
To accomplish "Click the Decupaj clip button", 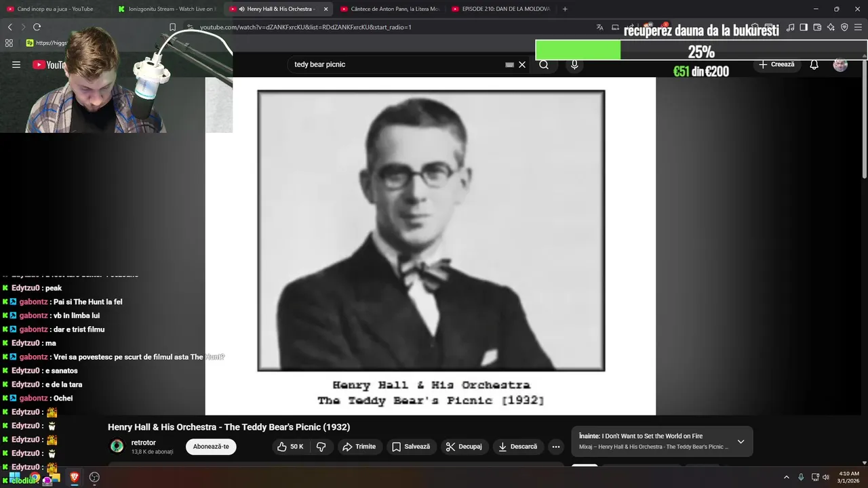I will pos(464,447).
